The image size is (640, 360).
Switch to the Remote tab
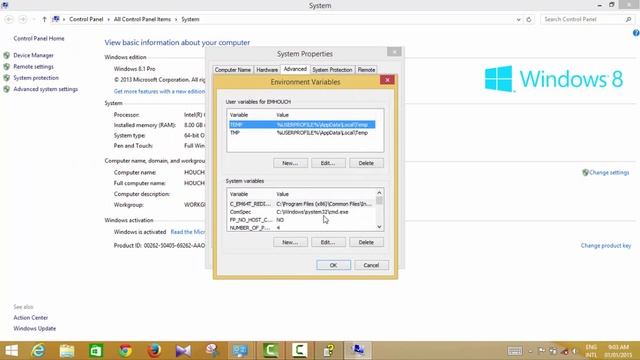click(366, 70)
